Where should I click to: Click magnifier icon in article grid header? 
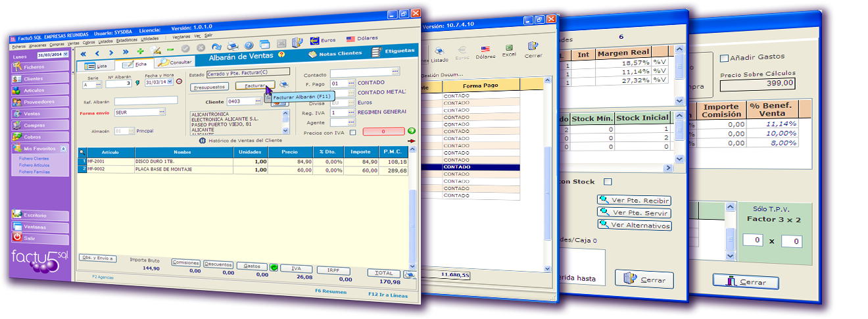(82, 151)
